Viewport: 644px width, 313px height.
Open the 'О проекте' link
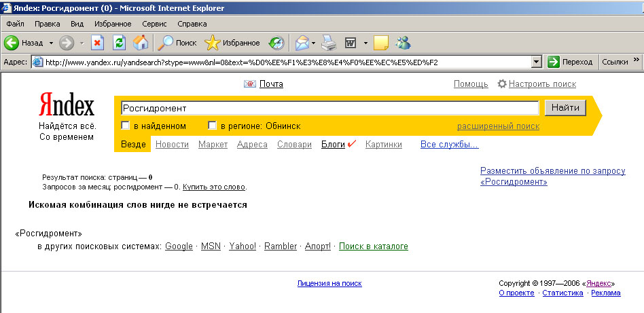(x=517, y=293)
